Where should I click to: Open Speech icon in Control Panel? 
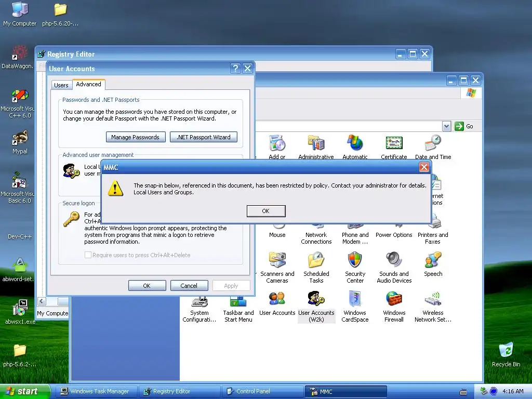coord(433,260)
